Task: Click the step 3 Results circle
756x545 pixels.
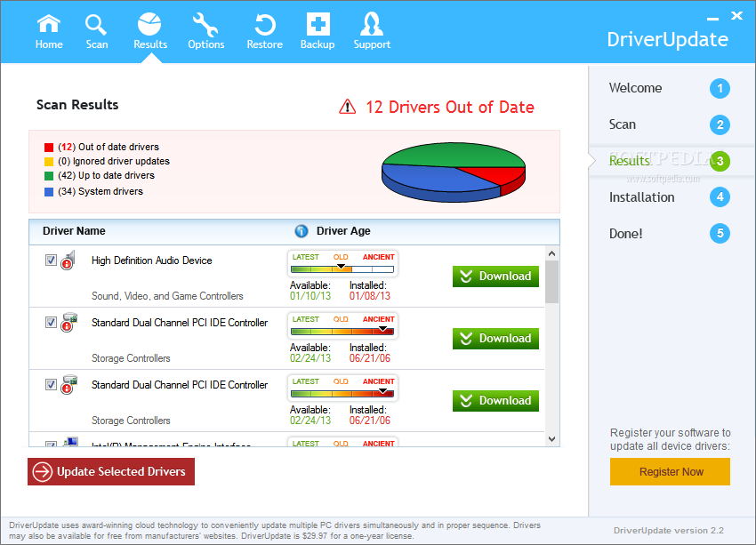Action: coord(720,161)
